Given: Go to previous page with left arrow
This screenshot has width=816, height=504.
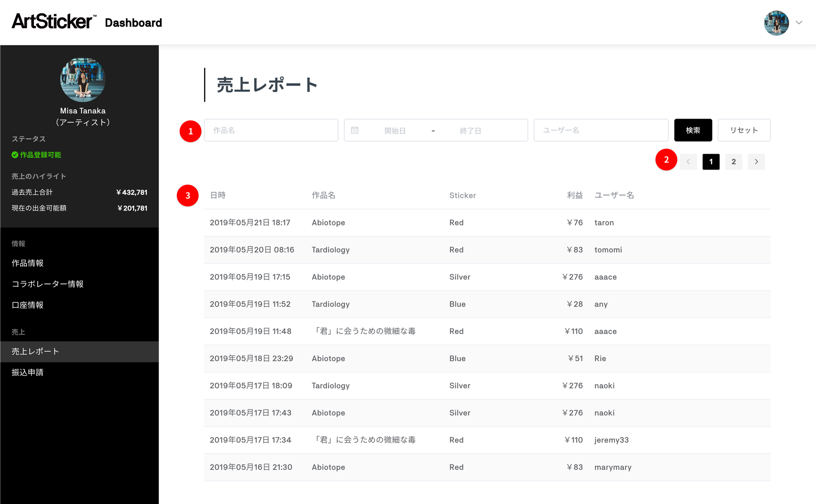Looking at the screenshot, I should 688,161.
